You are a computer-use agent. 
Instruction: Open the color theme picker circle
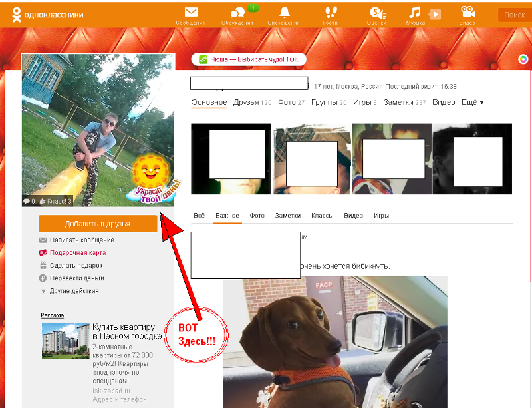coord(523,59)
